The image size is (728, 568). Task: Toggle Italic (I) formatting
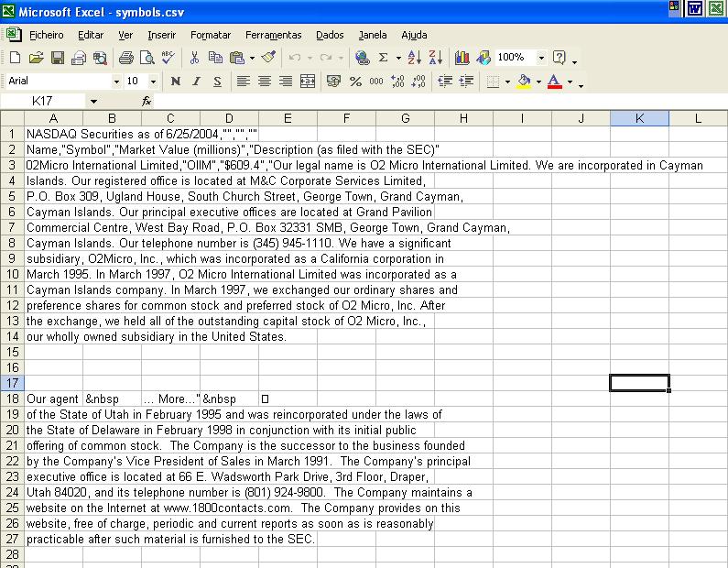tap(196, 82)
